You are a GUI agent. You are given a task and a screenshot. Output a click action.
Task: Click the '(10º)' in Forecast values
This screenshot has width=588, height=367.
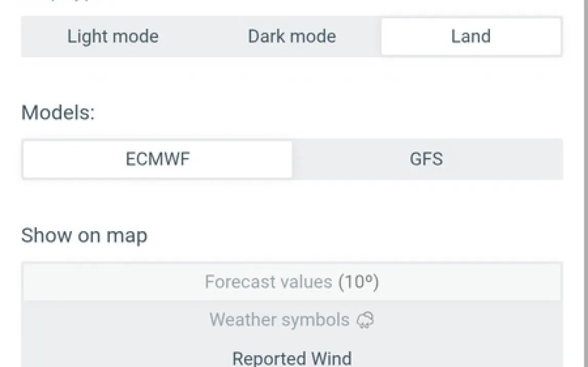359,282
